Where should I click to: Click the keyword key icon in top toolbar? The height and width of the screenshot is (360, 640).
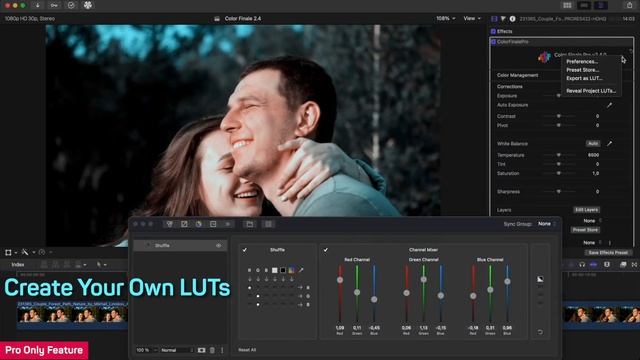coord(54,5)
